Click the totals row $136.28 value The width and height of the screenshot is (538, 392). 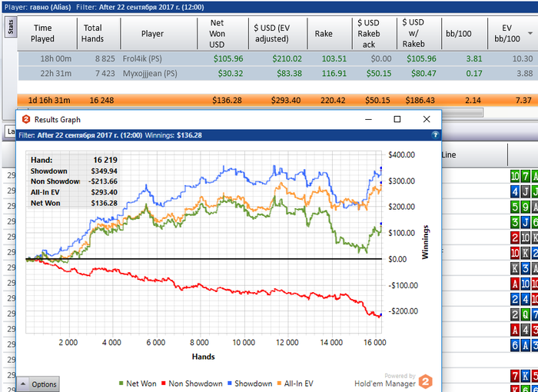[227, 100]
